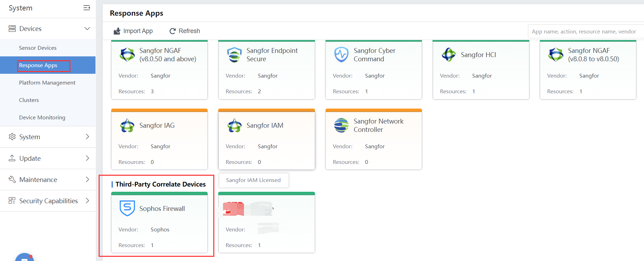Collapse the Devices menu section
This screenshot has width=644, height=261.
[x=87, y=29]
